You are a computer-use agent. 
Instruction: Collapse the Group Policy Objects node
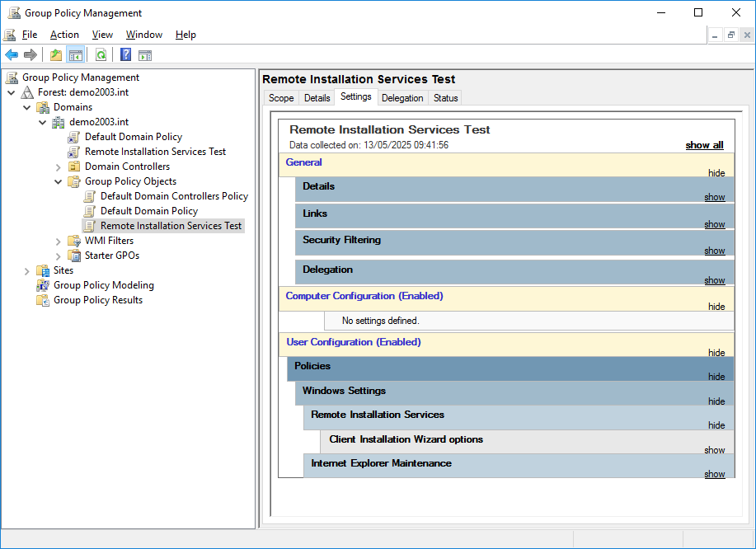pos(59,181)
